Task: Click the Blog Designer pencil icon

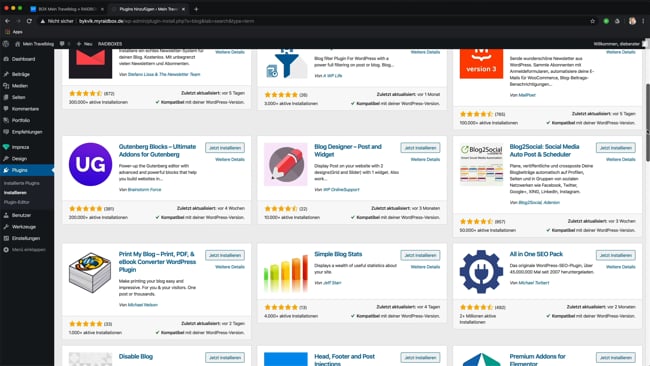Action: [286, 165]
